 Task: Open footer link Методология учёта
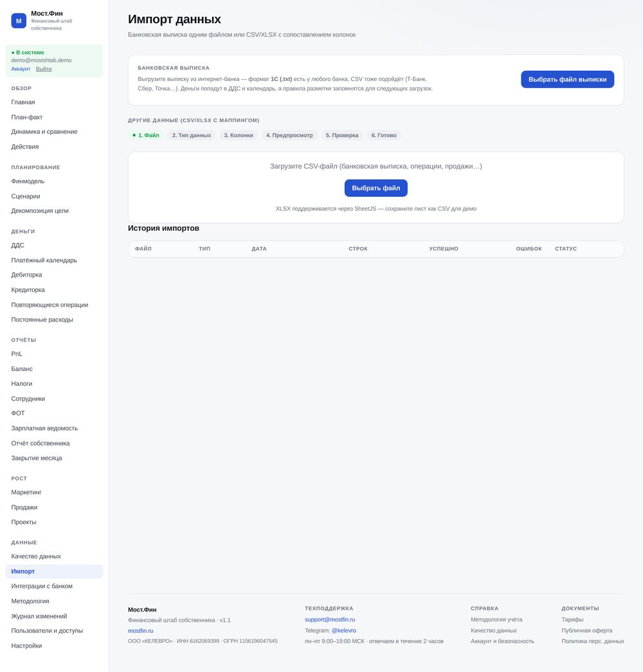[x=496, y=620]
